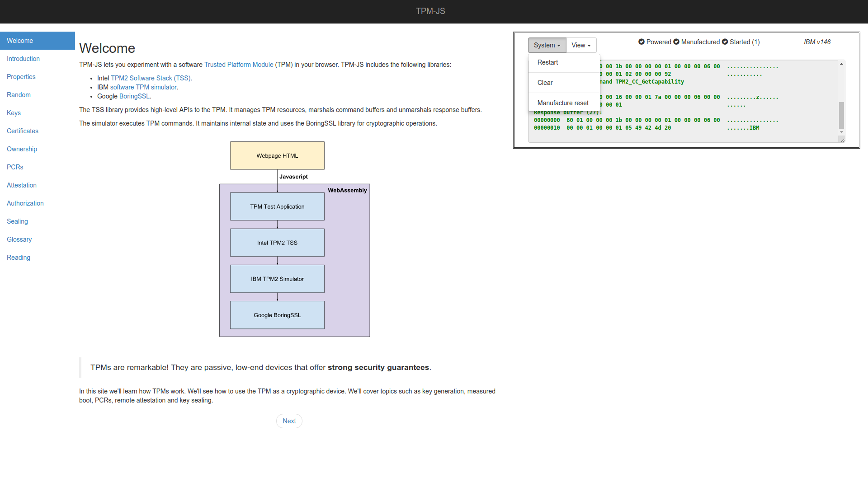The image size is (868, 501).
Task: Open the View dropdown menu
Action: click(581, 45)
